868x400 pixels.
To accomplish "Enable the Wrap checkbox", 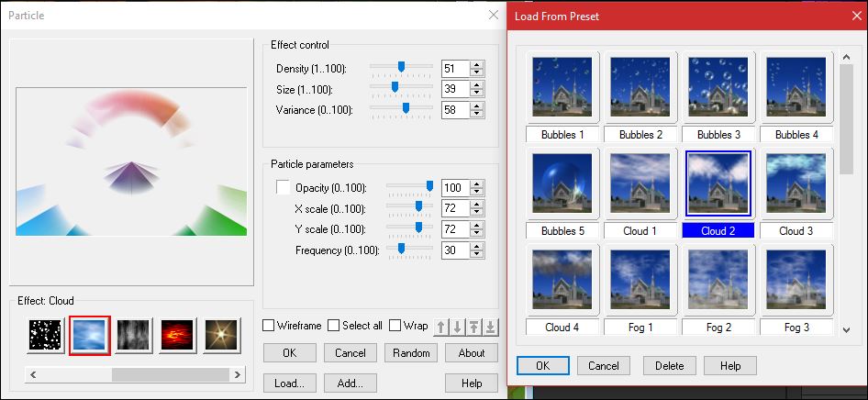I will pyautogui.click(x=395, y=326).
